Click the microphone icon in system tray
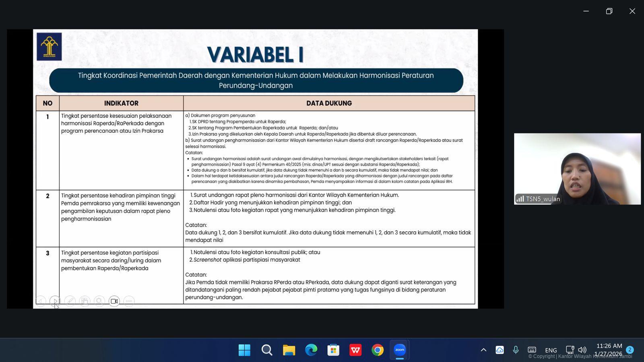This screenshot has height=362, width=644. [516, 350]
